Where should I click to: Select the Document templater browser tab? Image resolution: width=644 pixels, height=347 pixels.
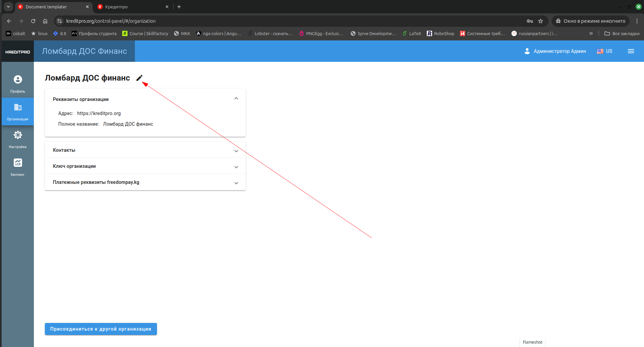click(x=50, y=7)
